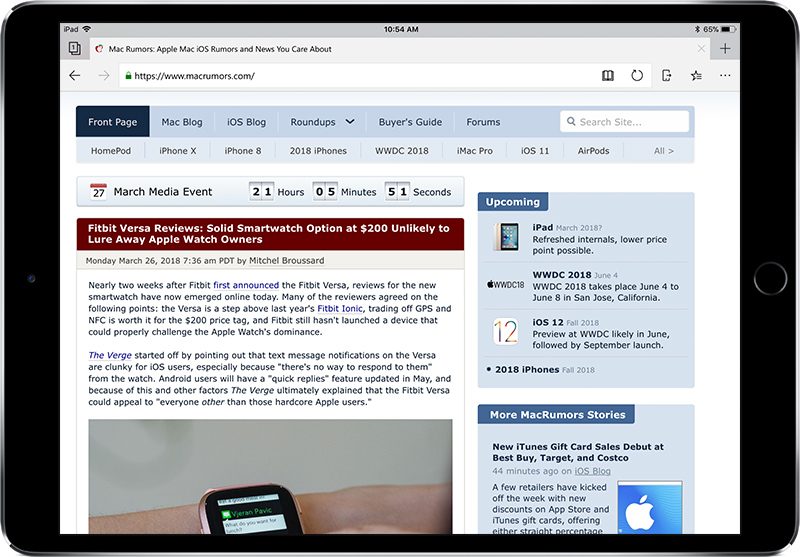Click the calendar 27 event icon
This screenshot has width=800, height=557.
(x=98, y=191)
